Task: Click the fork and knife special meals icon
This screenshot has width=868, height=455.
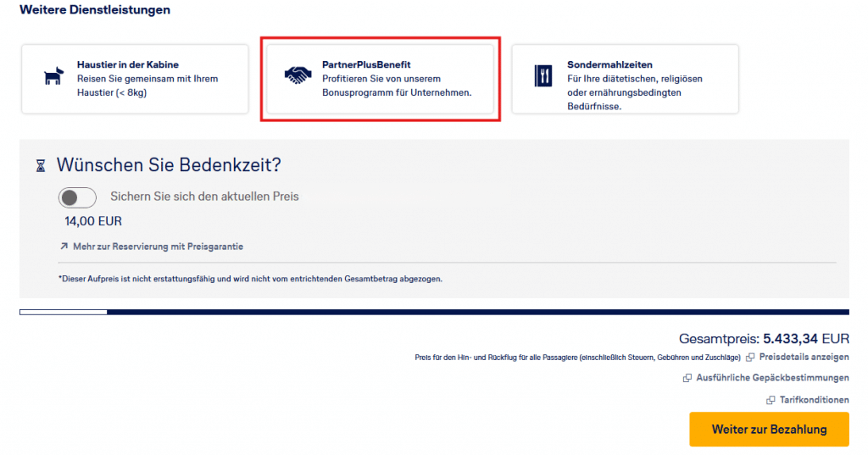Action: pyautogui.click(x=543, y=75)
